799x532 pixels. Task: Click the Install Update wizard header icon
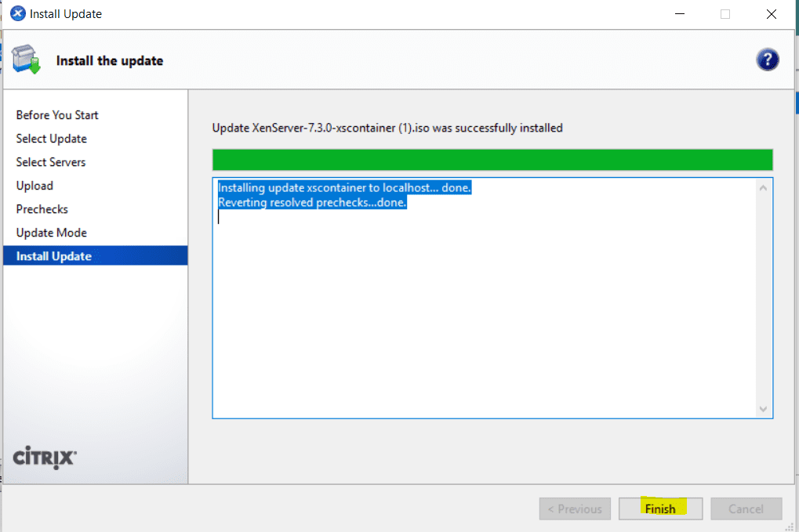pos(26,59)
